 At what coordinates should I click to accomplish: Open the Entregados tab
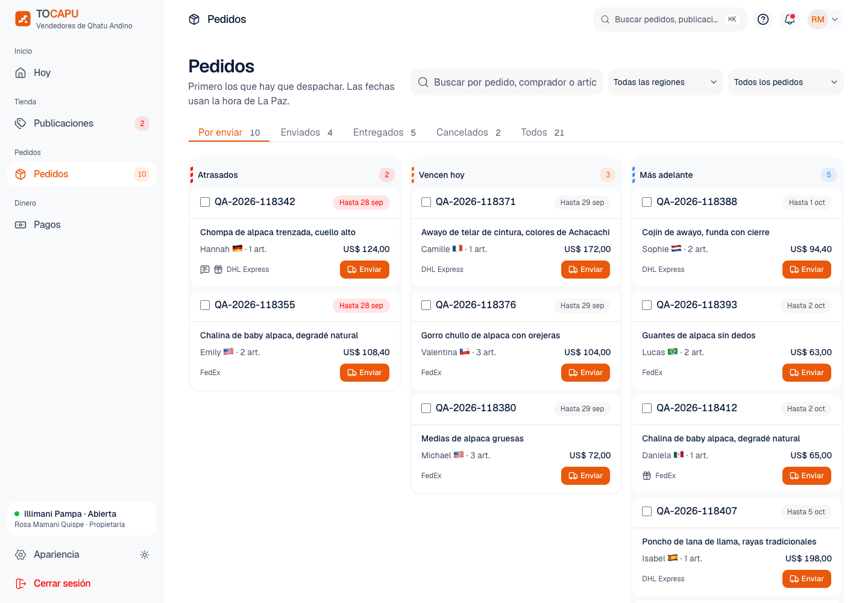tap(385, 133)
